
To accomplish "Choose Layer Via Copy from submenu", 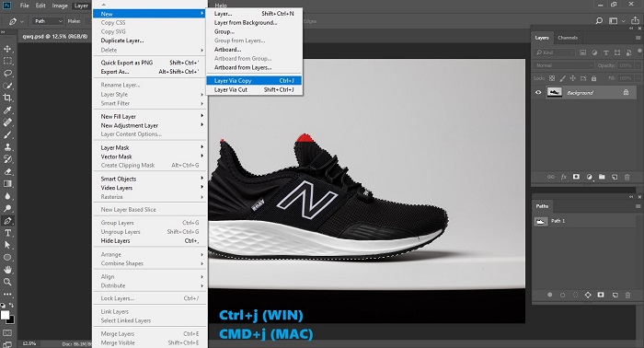I will [254, 80].
